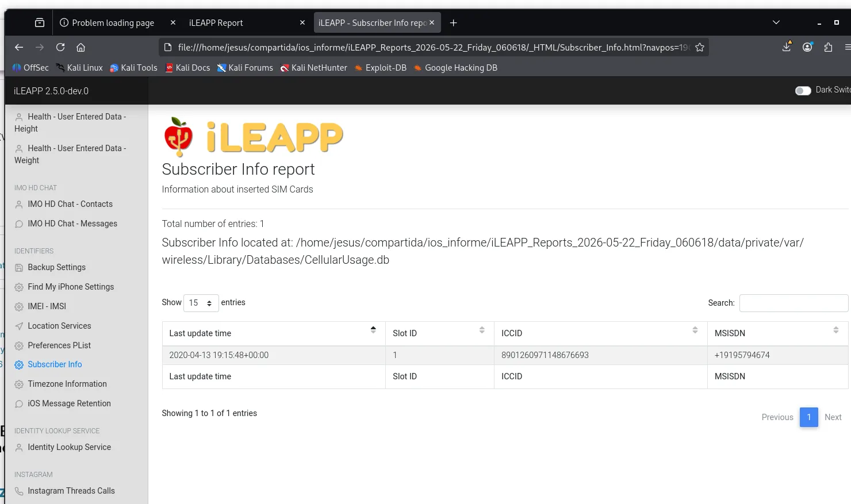The image size is (851, 504).
Task: Open the Show entries count dropdown
Action: pyautogui.click(x=201, y=303)
